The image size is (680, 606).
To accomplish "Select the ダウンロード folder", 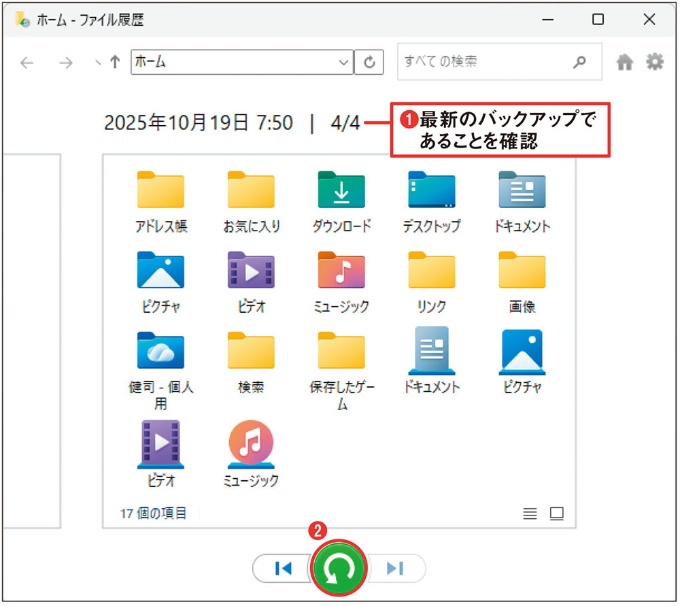I will [341, 200].
